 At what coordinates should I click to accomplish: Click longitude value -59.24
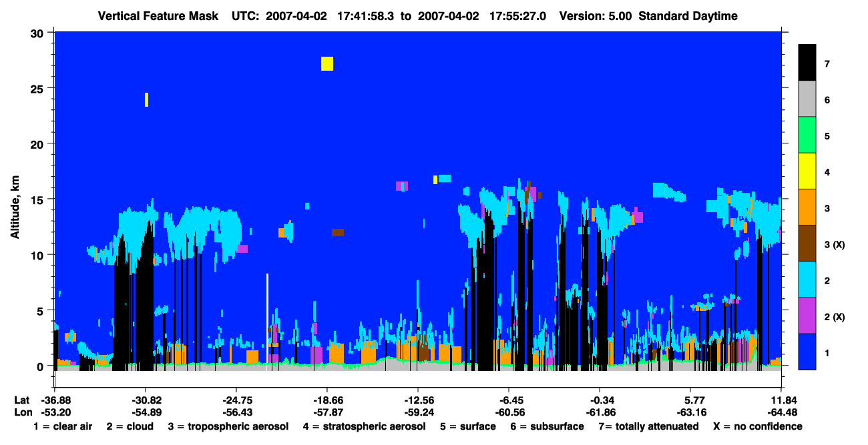pyautogui.click(x=418, y=412)
